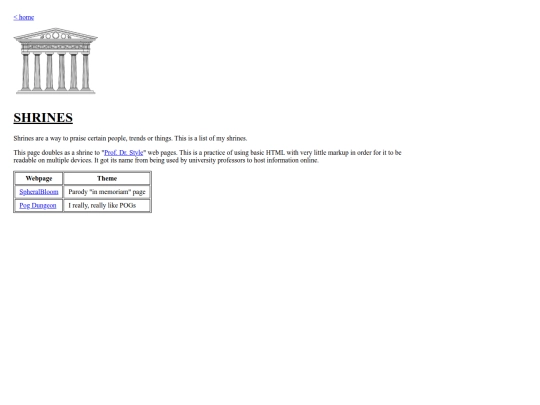Click the SHRINES heading
This screenshot has height=405, width=540.
tap(43, 118)
